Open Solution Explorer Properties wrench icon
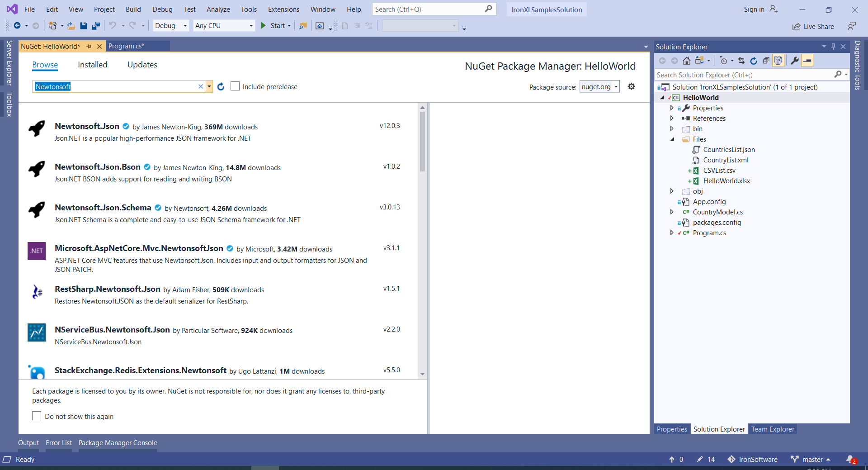 (x=795, y=61)
